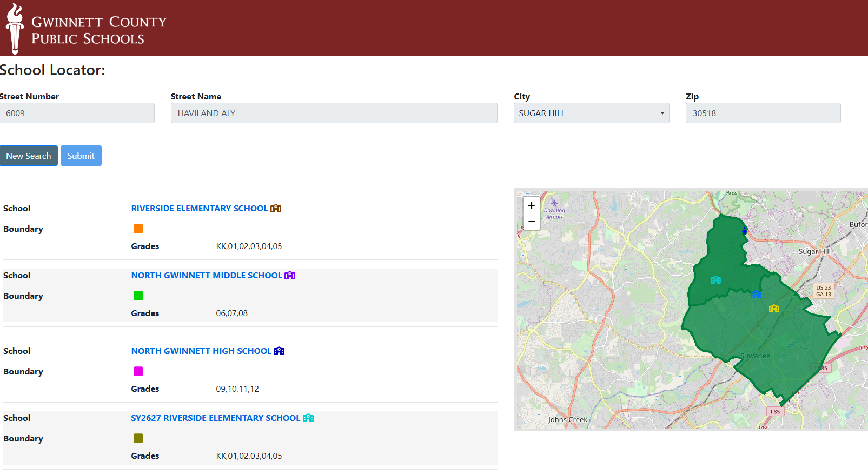The image size is (868, 475).
Task: Open SY2627 Riverside Elementary School link
Action: point(215,418)
